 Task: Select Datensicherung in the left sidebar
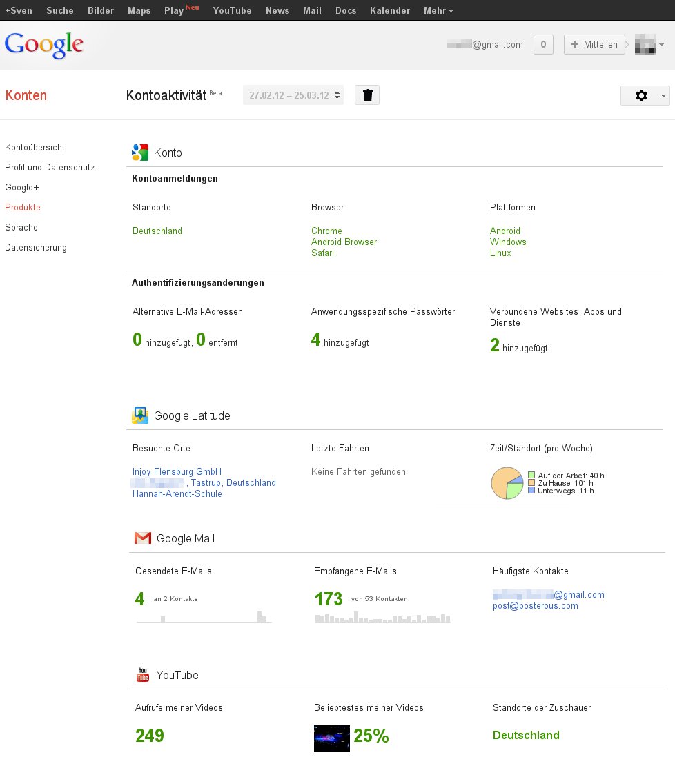point(36,247)
